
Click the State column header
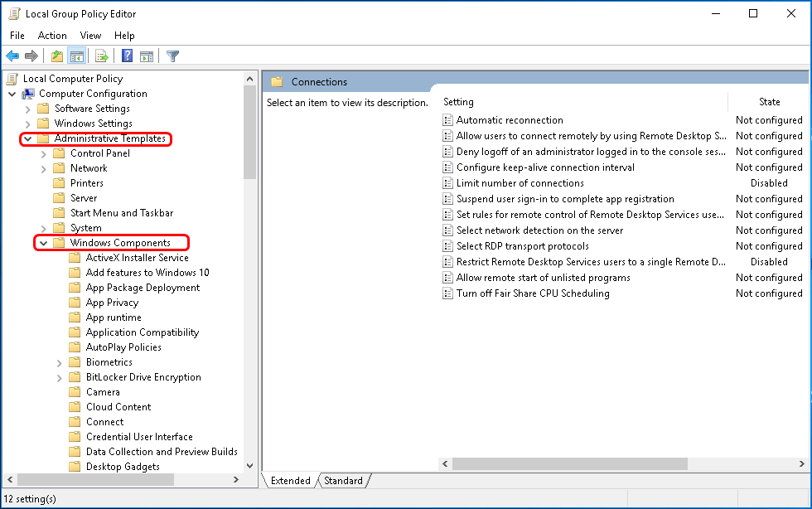click(x=769, y=101)
